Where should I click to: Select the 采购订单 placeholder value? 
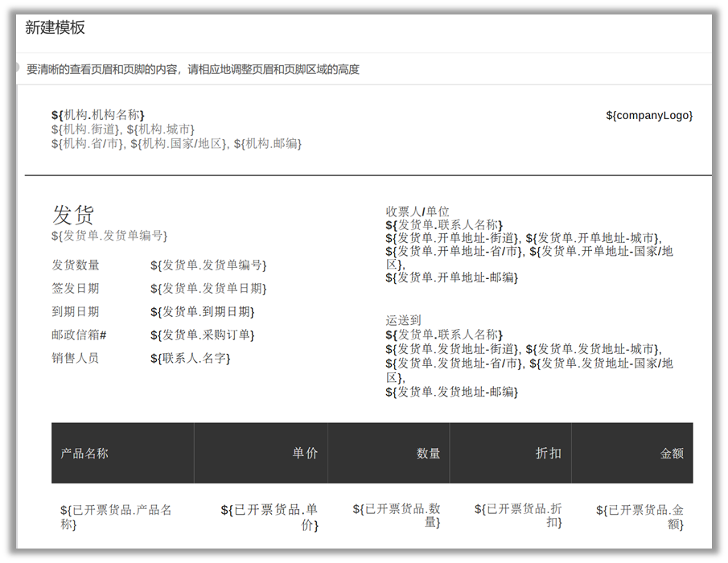[x=202, y=335]
